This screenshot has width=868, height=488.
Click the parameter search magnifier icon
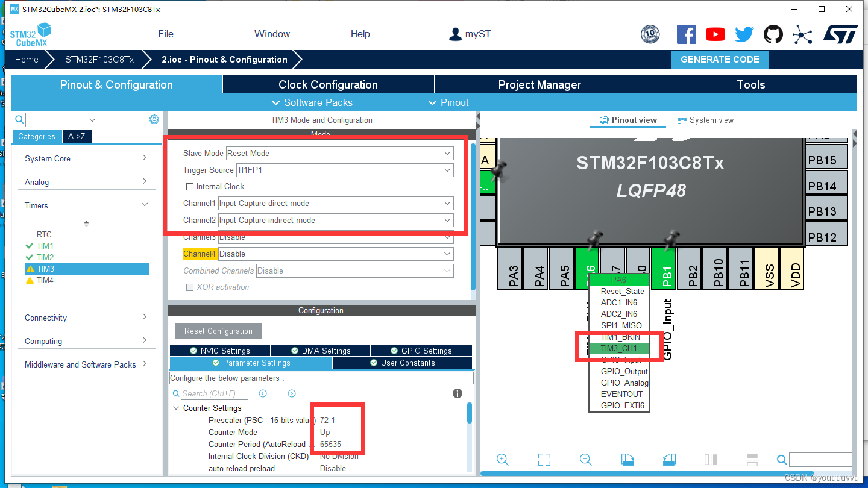pos(176,393)
